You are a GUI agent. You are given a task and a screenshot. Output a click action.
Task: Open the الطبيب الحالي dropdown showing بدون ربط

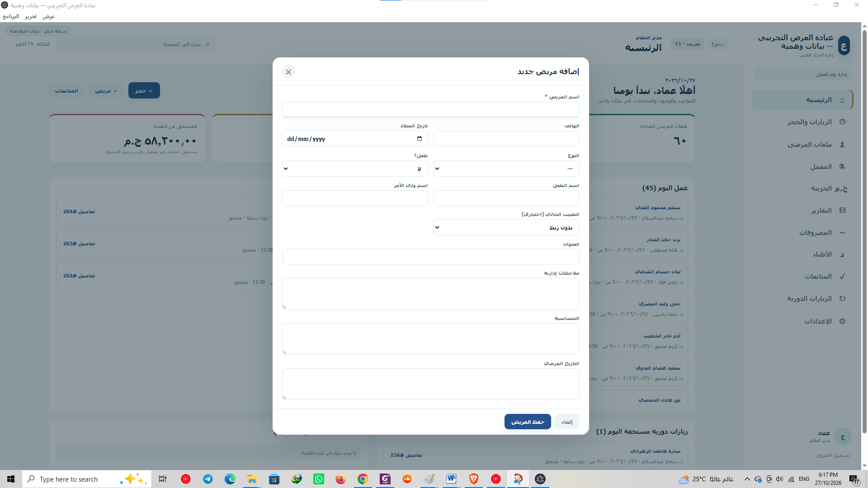pyautogui.click(x=506, y=227)
